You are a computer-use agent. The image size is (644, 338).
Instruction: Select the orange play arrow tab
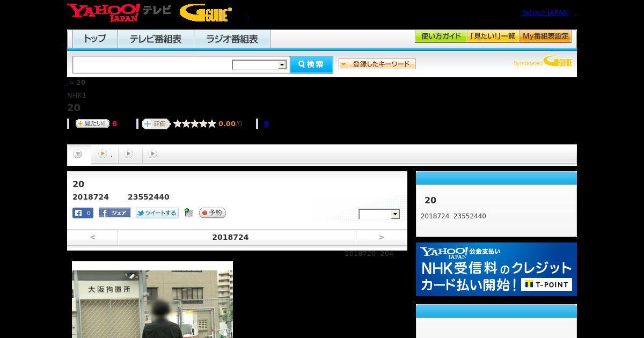click(104, 155)
